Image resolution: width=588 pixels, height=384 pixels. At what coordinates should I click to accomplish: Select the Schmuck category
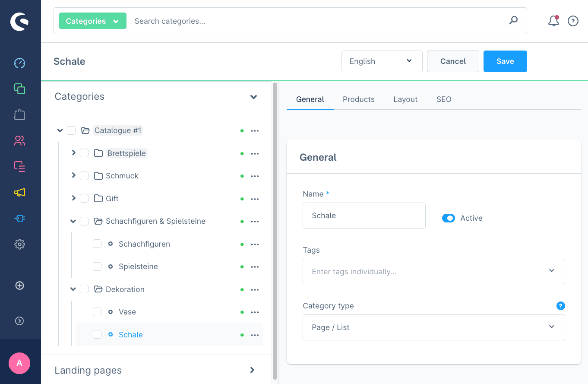pos(122,176)
